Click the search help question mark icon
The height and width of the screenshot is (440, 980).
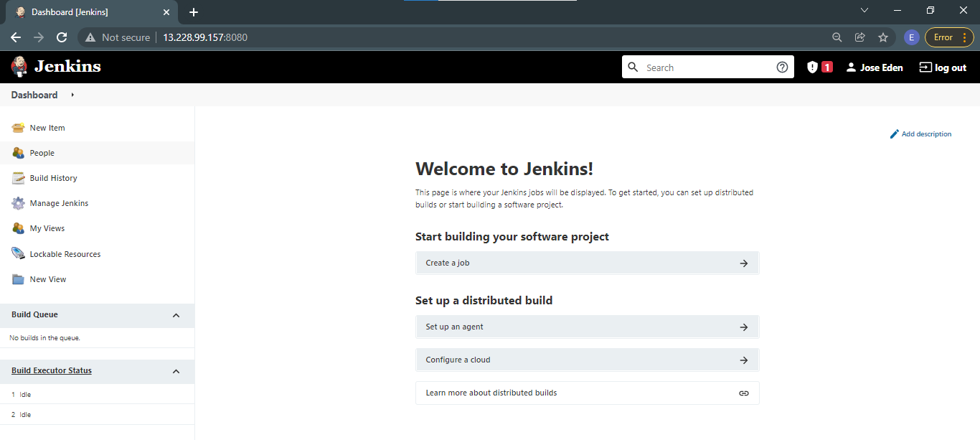point(782,67)
